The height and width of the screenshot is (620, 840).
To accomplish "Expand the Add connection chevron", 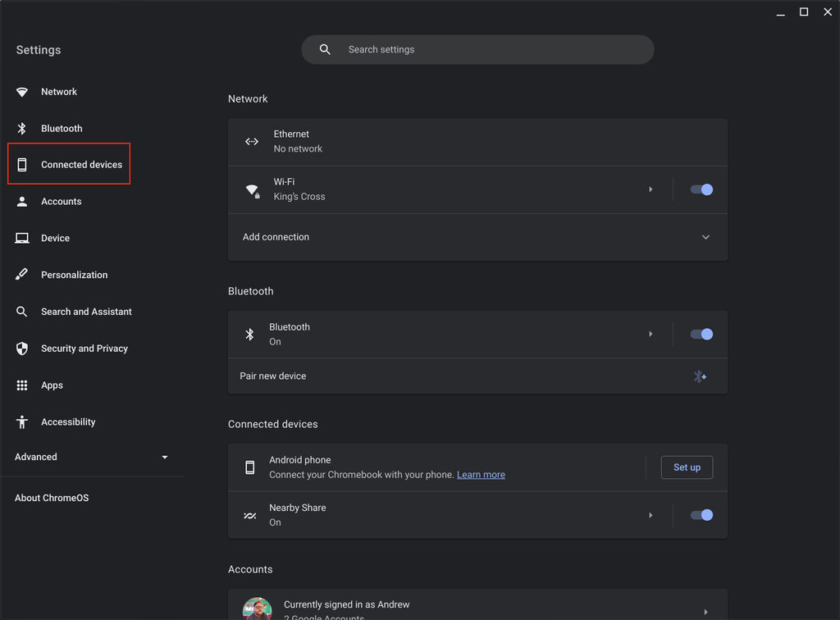I will tap(705, 237).
